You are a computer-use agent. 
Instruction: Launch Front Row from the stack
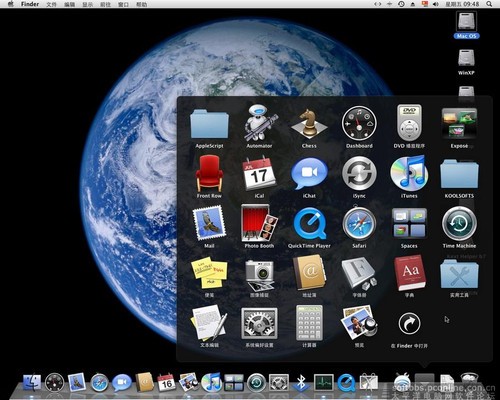[209, 173]
